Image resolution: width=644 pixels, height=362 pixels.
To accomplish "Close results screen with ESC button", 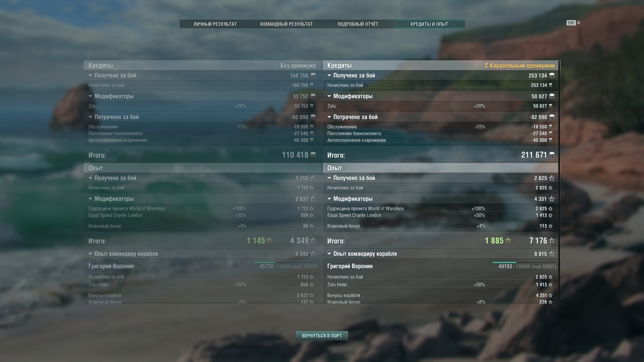I will [574, 23].
